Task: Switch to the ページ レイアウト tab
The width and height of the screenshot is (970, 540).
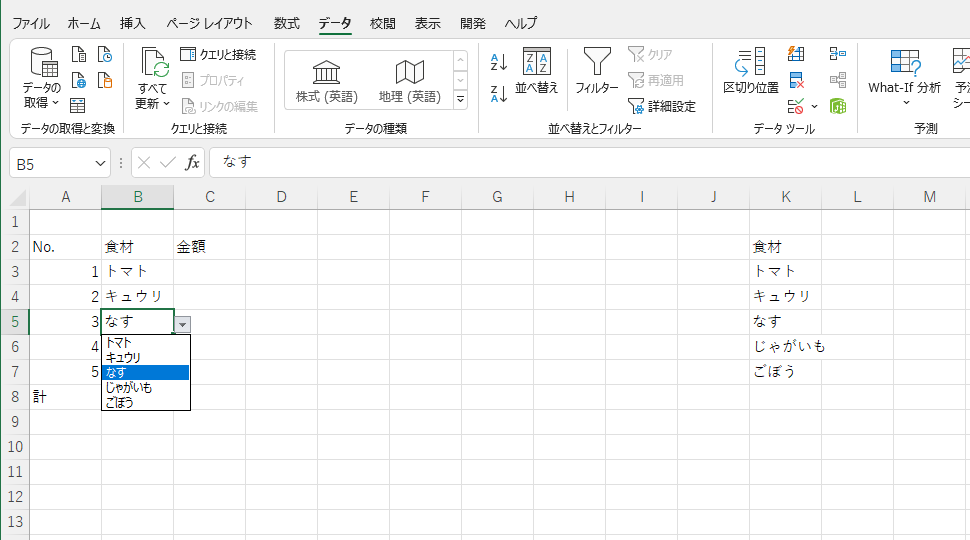Action: tap(210, 24)
